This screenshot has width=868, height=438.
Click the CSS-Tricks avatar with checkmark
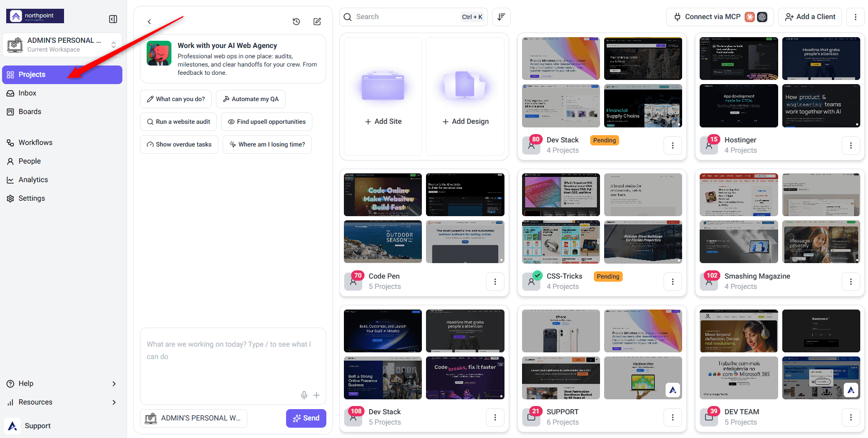point(531,282)
